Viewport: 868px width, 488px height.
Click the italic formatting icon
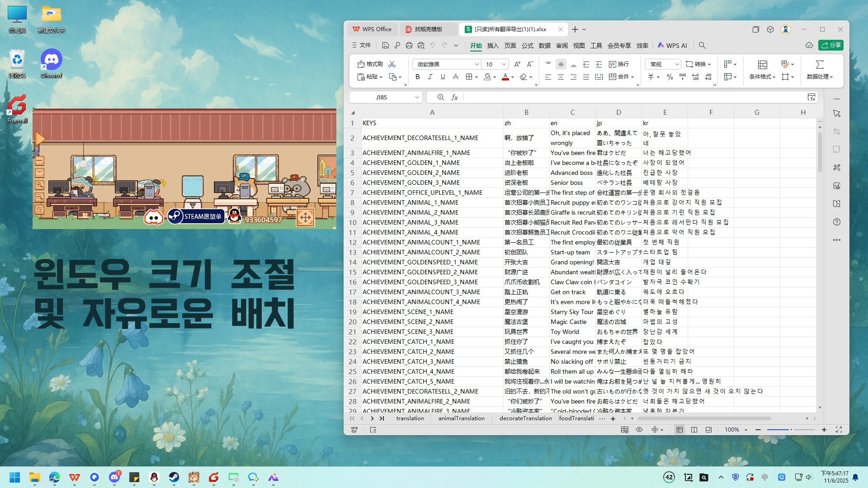(x=430, y=77)
